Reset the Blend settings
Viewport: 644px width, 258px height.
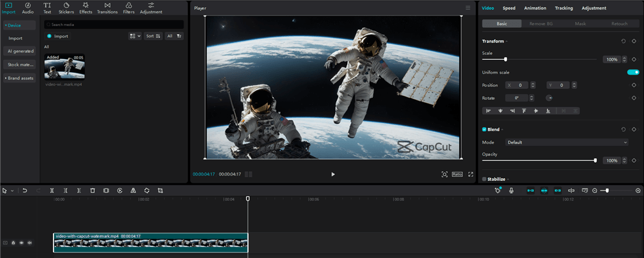click(x=623, y=129)
